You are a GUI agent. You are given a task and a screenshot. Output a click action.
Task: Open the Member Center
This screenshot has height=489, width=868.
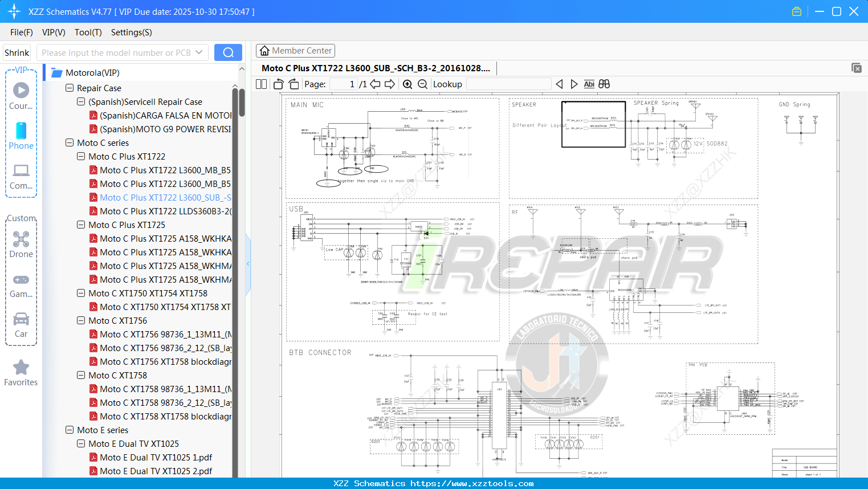tap(295, 51)
